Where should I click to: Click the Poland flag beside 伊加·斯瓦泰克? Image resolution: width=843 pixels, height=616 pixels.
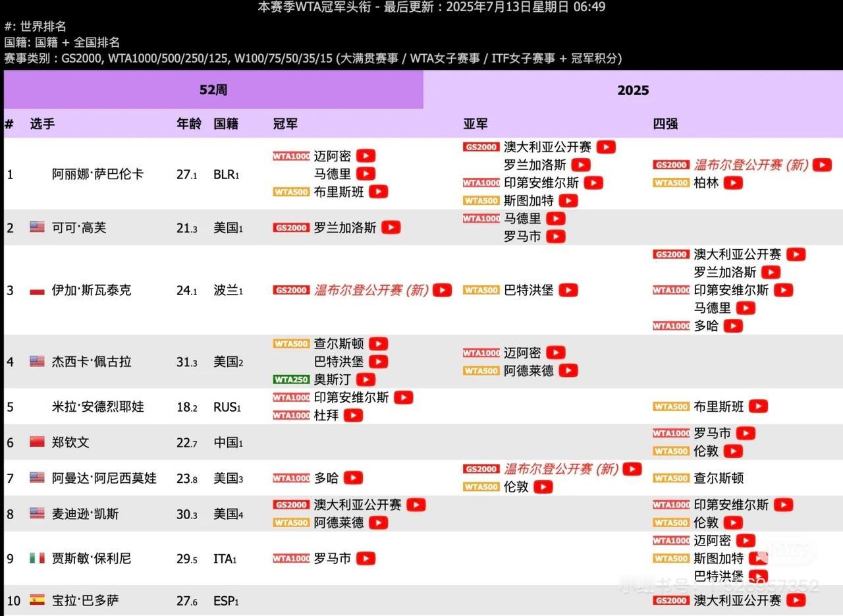coord(37,291)
